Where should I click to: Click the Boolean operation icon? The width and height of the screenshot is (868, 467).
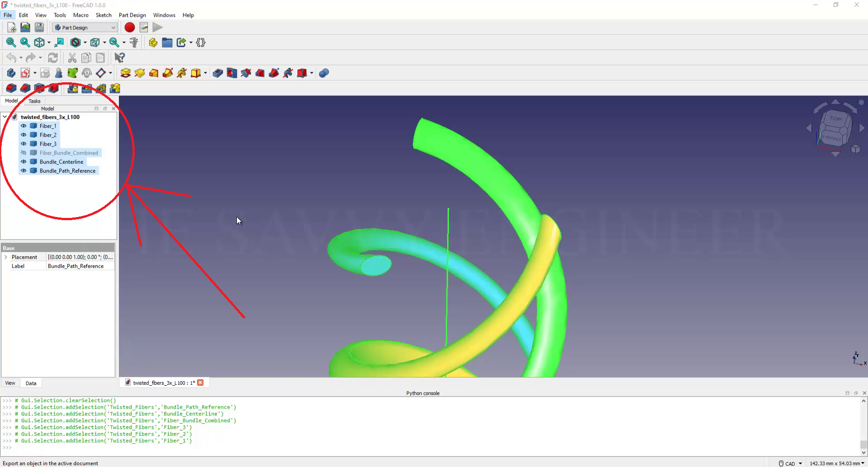click(324, 73)
